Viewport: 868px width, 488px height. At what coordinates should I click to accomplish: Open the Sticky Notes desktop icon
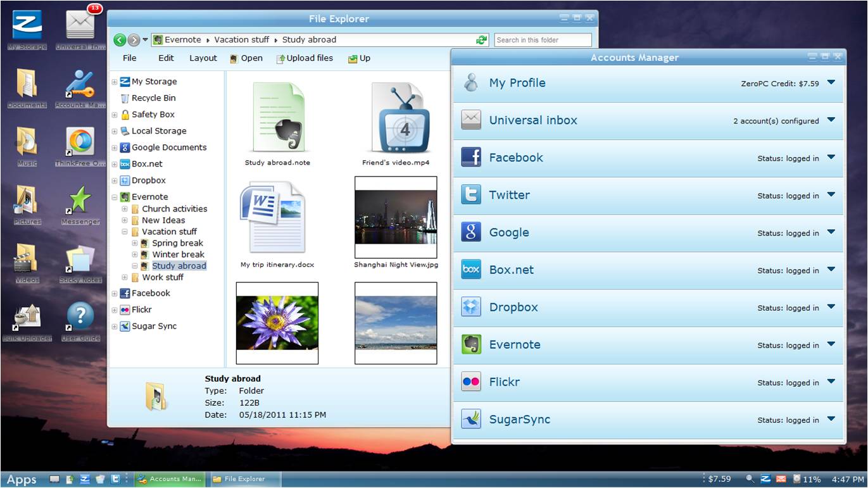80,260
